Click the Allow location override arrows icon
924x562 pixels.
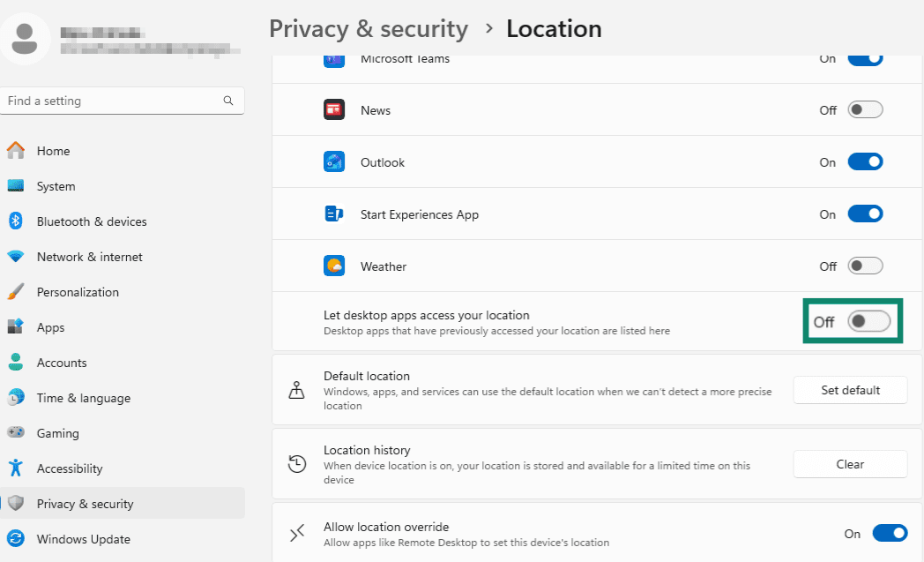point(297,533)
